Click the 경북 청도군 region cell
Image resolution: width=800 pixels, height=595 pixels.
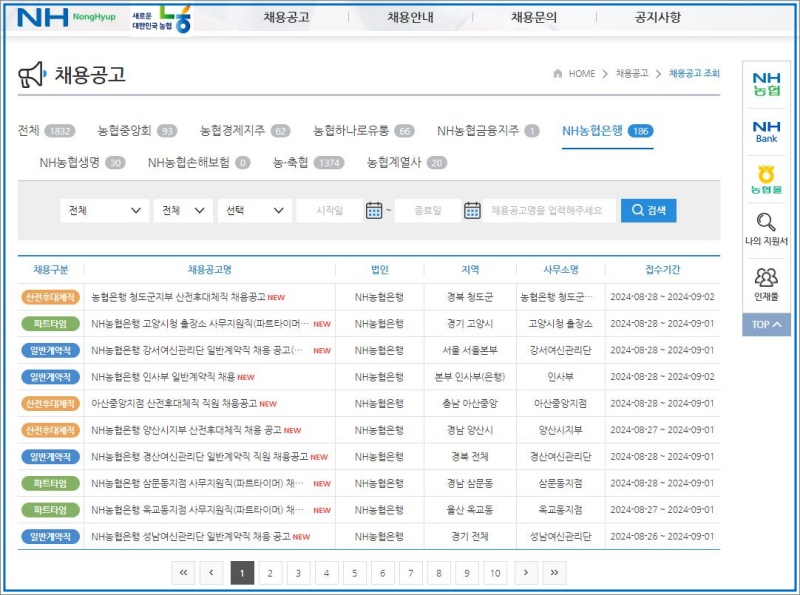(470, 297)
